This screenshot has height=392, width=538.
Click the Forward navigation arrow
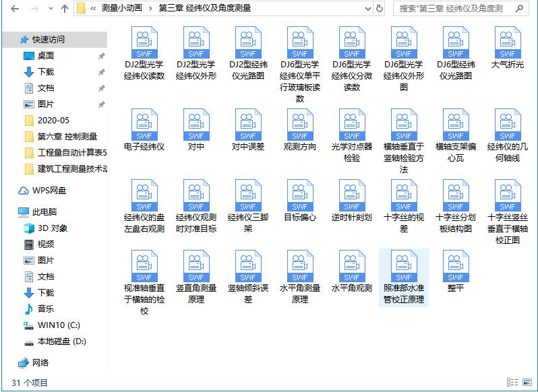(34, 9)
